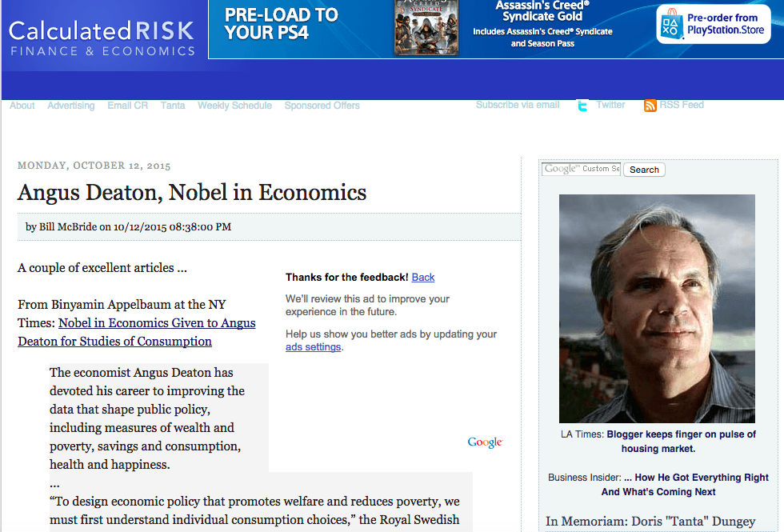Click the Calculated Risk site logo

[102, 38]
